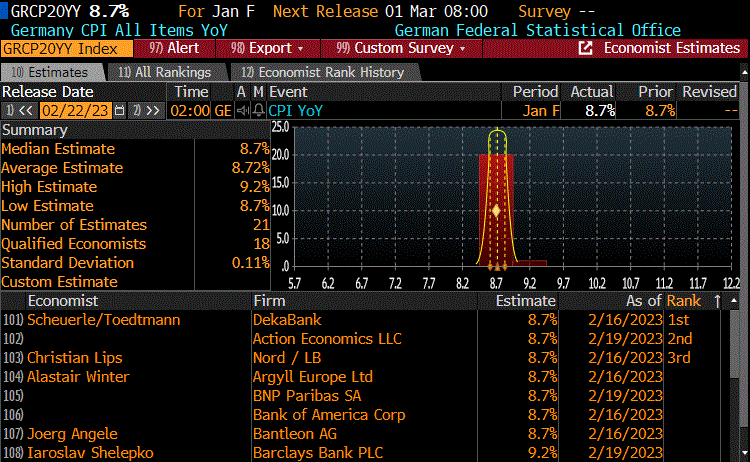Click the red histogram bar at 8.7

point(496,209)
